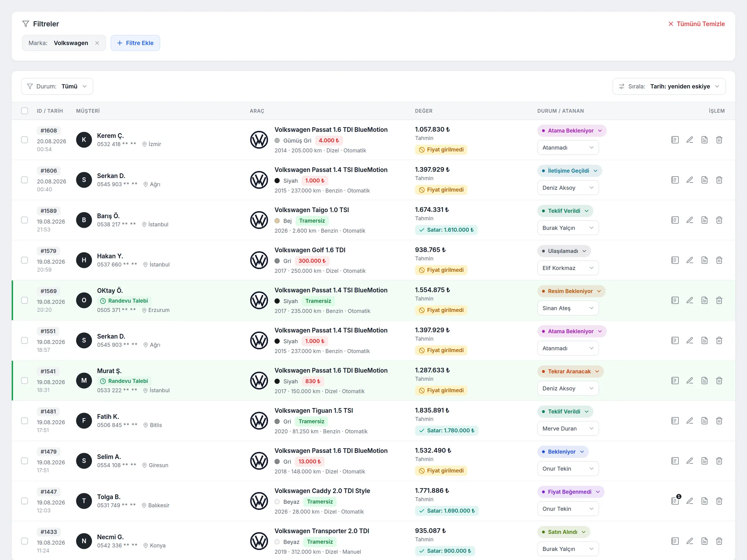The height and width of the screenshot is (560, 747).
Task: Click the #1608 record ID badge
Action: click(x=49, y=131)
